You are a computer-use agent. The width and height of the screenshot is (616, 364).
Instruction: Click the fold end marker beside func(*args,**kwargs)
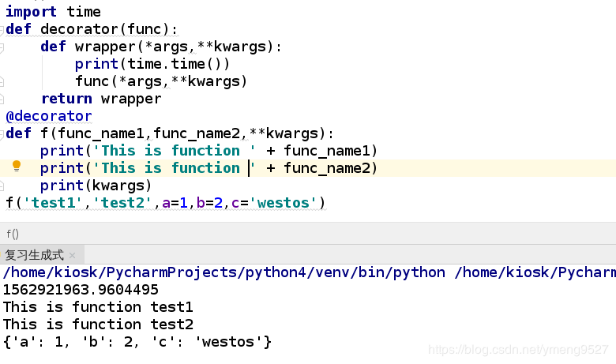pyautogui.click(x=2, y=81)
